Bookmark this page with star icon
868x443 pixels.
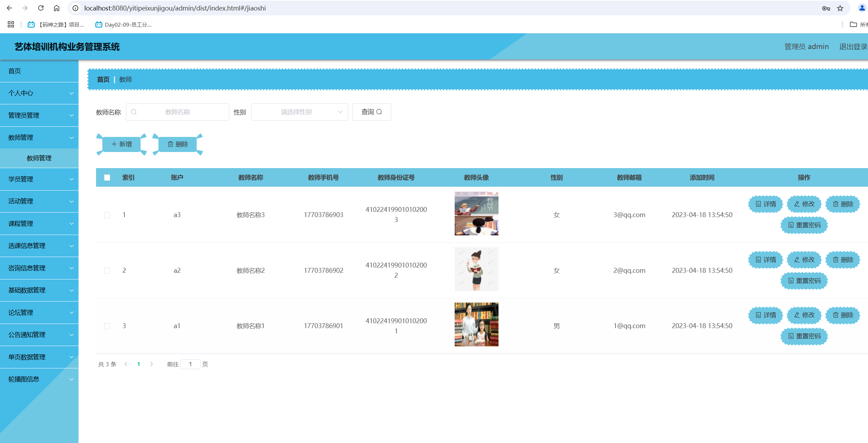(840, 8)
